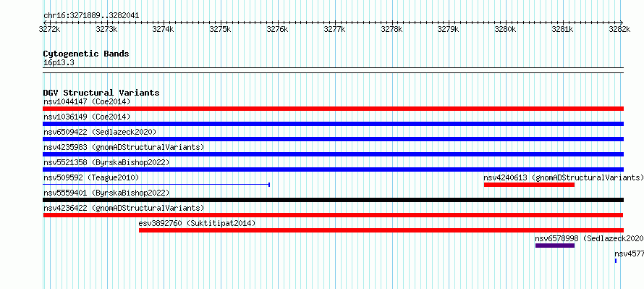This screenshot has width=644, height=289.
Task: Click the nsv4235983 gnomAD blue variant bar
Action: click(x=333, y=154)
